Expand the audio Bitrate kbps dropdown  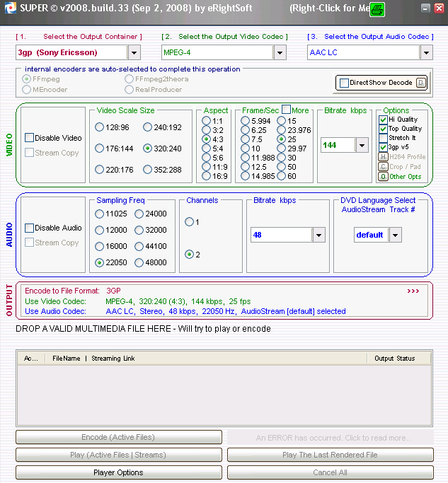pos(318,235)
